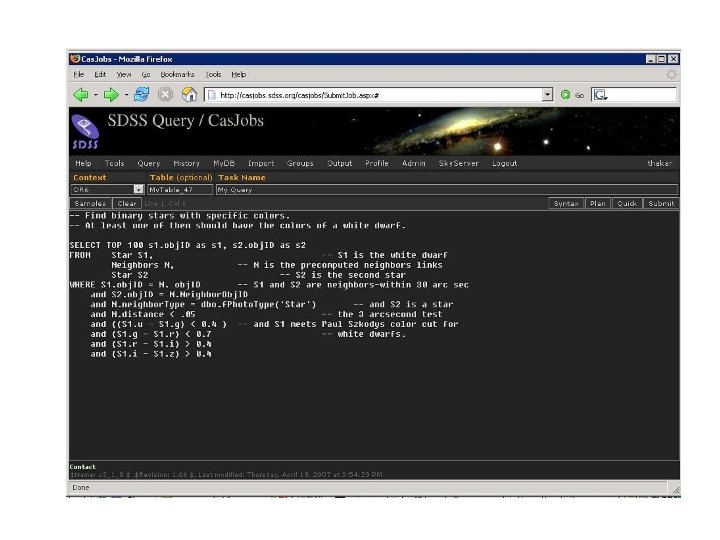
Task: Click the page icon in the address bar
Action: [212, 95]
